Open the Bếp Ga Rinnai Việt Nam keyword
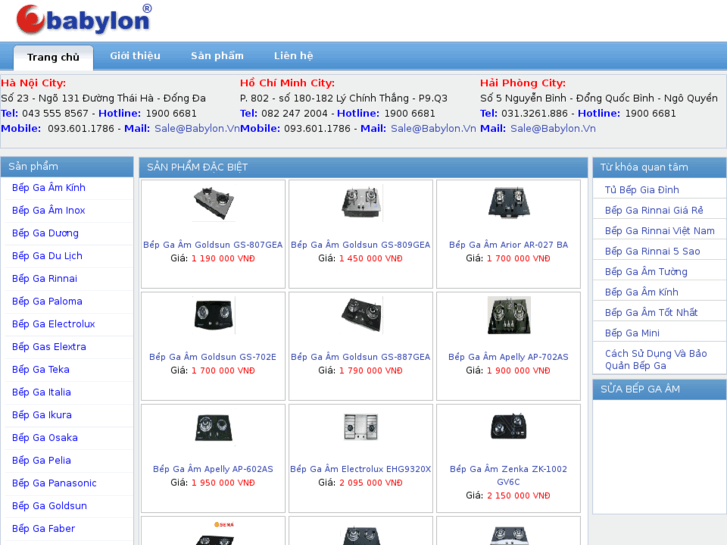 [x=659, y=231]
